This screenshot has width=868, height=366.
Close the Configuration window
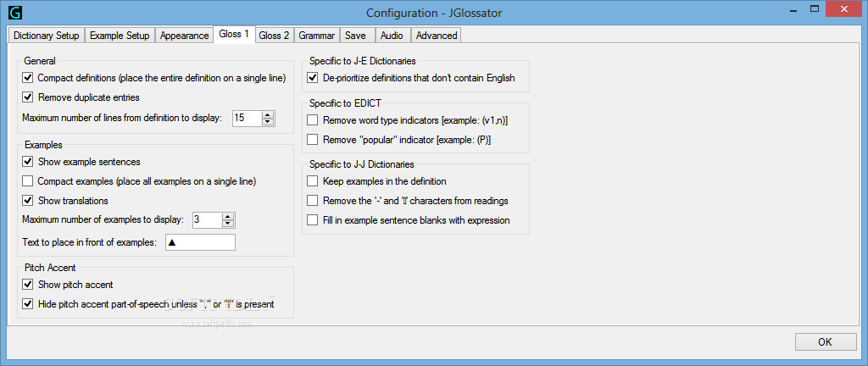[x=845, y=8]
